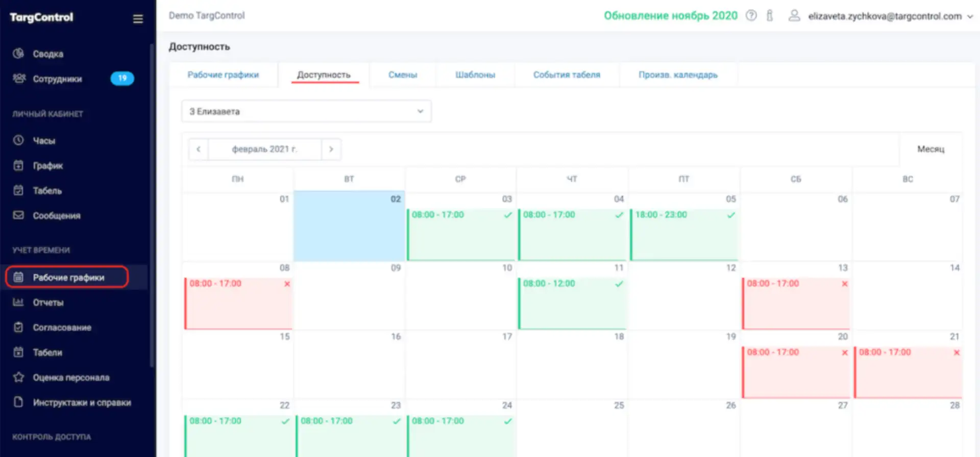Open 'Обновление ноябрь 2020' link
This screenshot has width=980, height=457.
pos(671,16)
